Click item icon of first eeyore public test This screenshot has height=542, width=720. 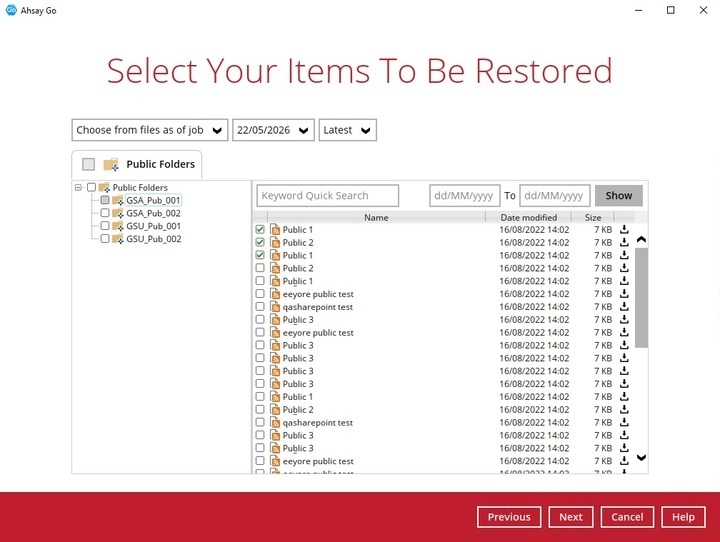click(275, 294)
